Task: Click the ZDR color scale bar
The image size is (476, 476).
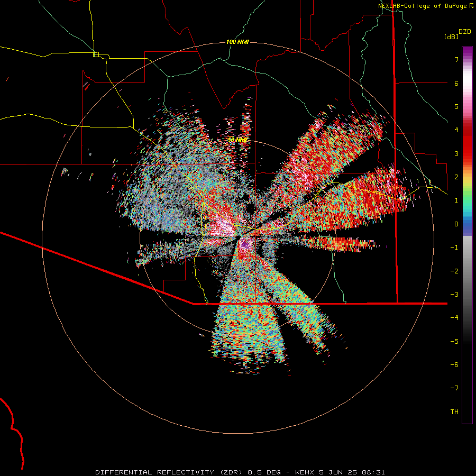Action: (467, 235)
